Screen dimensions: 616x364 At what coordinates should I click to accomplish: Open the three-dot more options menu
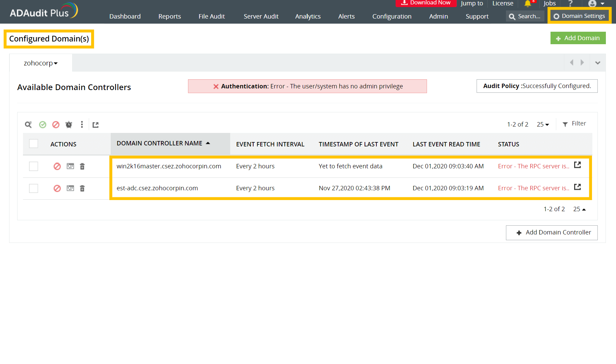pos(82,125)
